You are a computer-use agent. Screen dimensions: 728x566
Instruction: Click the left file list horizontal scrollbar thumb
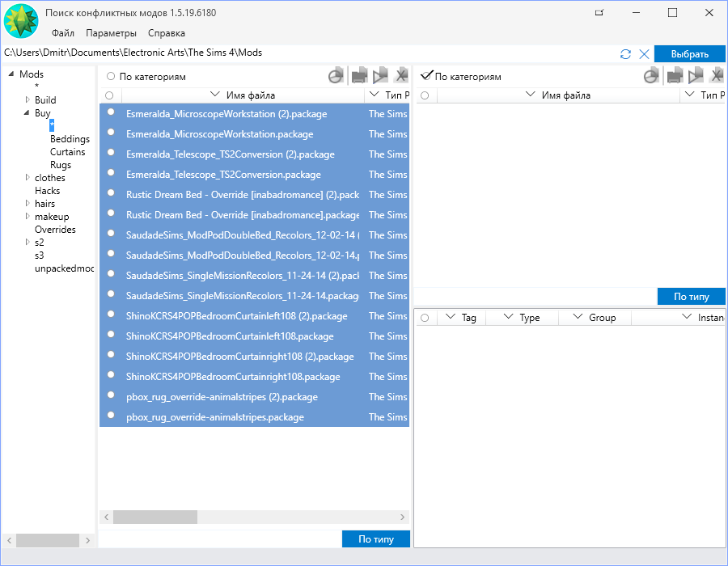[x=154, y=517]
